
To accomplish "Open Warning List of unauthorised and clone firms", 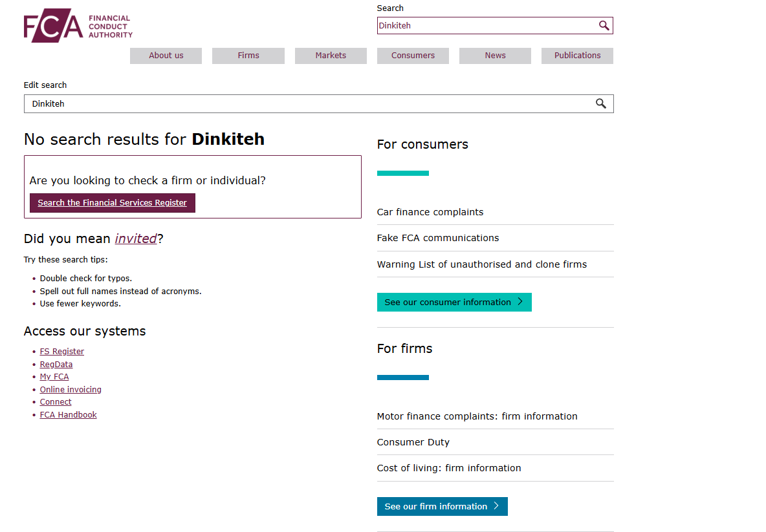I will pyautogui.click(x=482, y=264).
